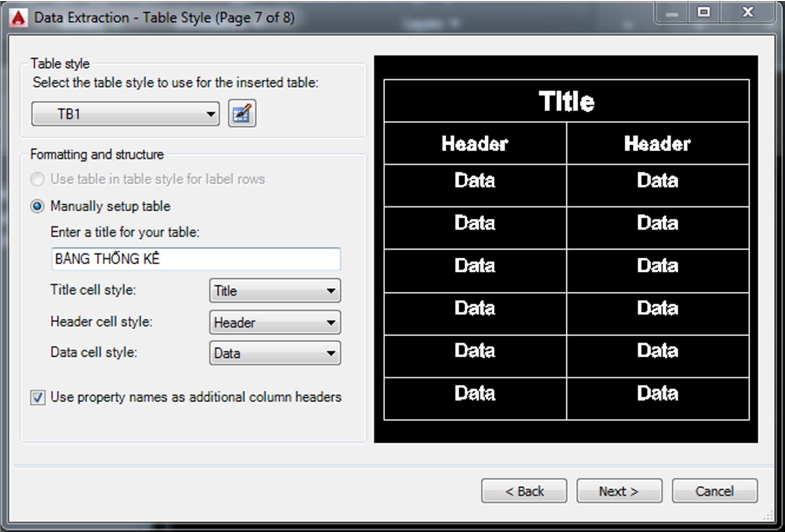Screen dimensions: 785x532
Task: Click the table title text field
Action: (x=196, y=259)
